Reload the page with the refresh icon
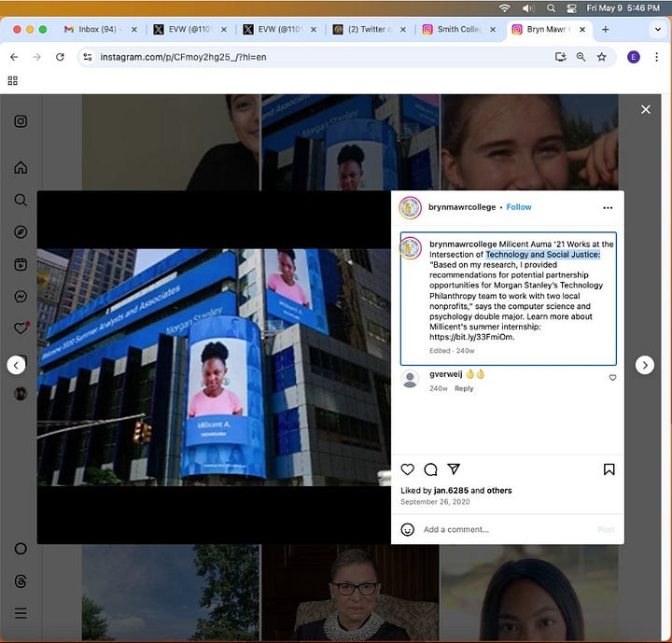Viewport: 672px width, 643px height. (x=60, y=57)
